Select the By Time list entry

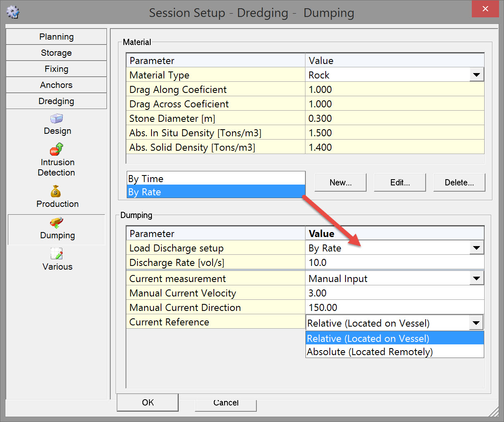point(215,179)
